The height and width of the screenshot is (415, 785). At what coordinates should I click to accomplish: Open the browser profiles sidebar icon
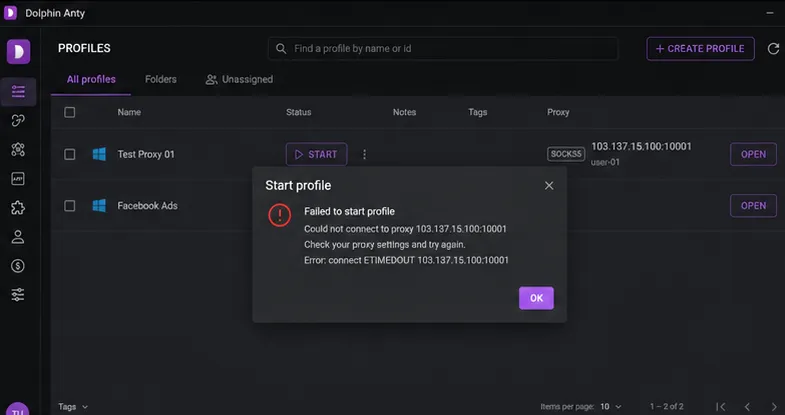(18, 92)
